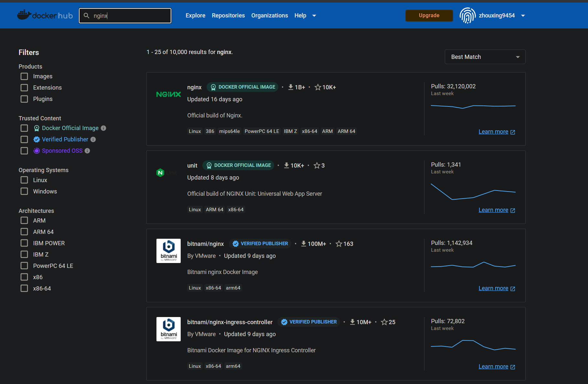
Task: Expand the zhouxing9454 account menu arrow
Action: tap(523, 16)
